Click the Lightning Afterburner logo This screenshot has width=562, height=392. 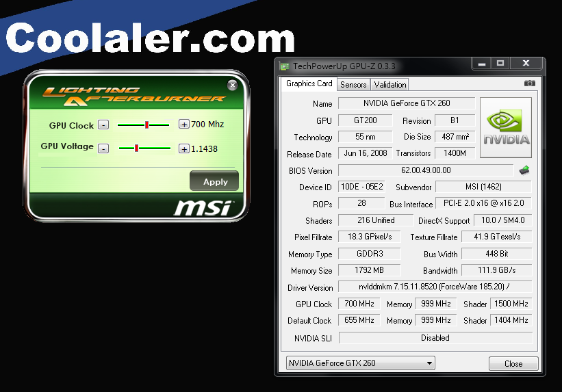pyautogui.click(x=133, y=96)
